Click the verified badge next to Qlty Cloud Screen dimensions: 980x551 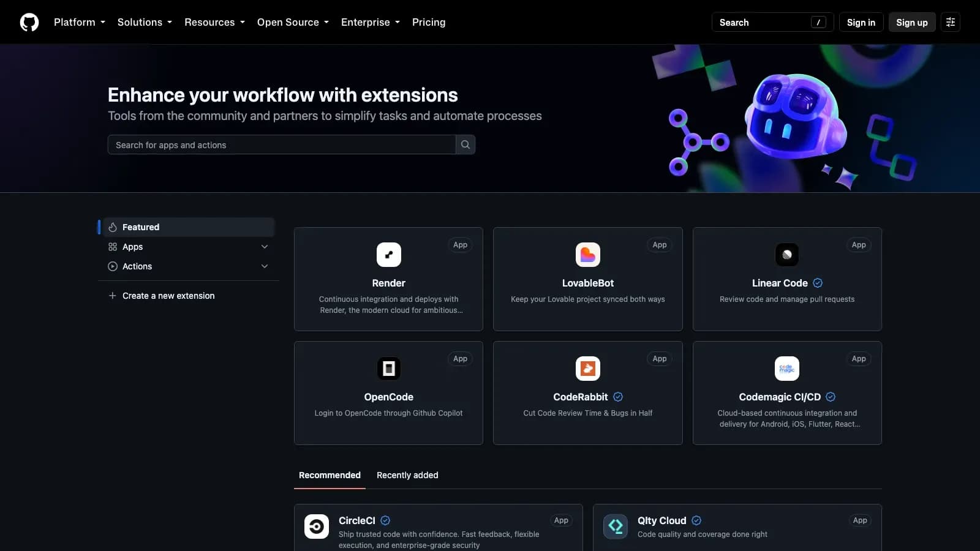pyautogui.click(x=696, y=520)
